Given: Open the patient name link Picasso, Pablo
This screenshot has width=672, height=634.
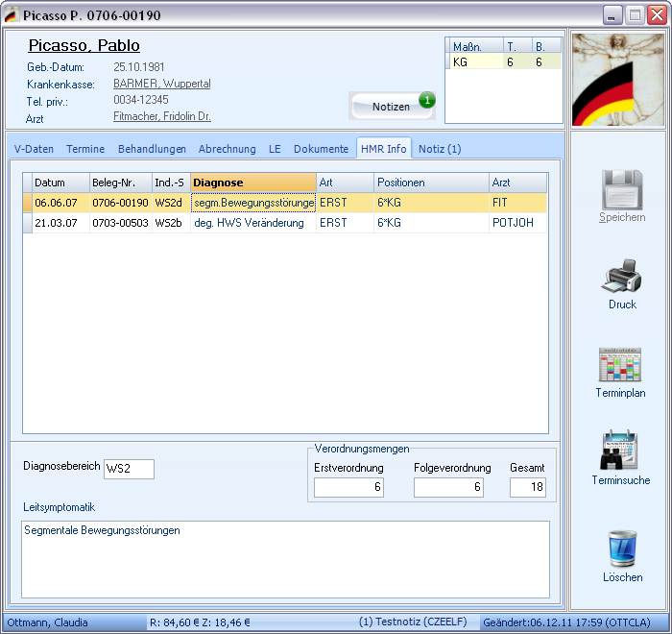Looking at the screenshot, I should 84,45.
